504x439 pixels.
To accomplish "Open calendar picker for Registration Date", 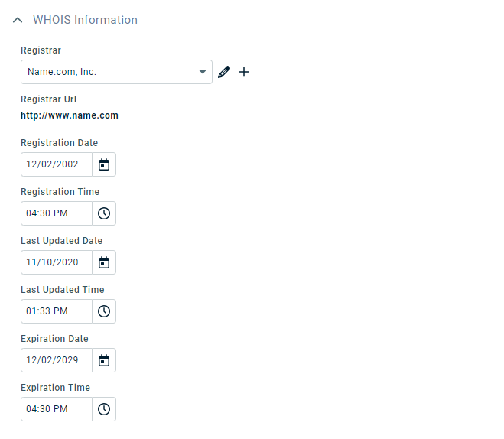I will pos(104,164).
